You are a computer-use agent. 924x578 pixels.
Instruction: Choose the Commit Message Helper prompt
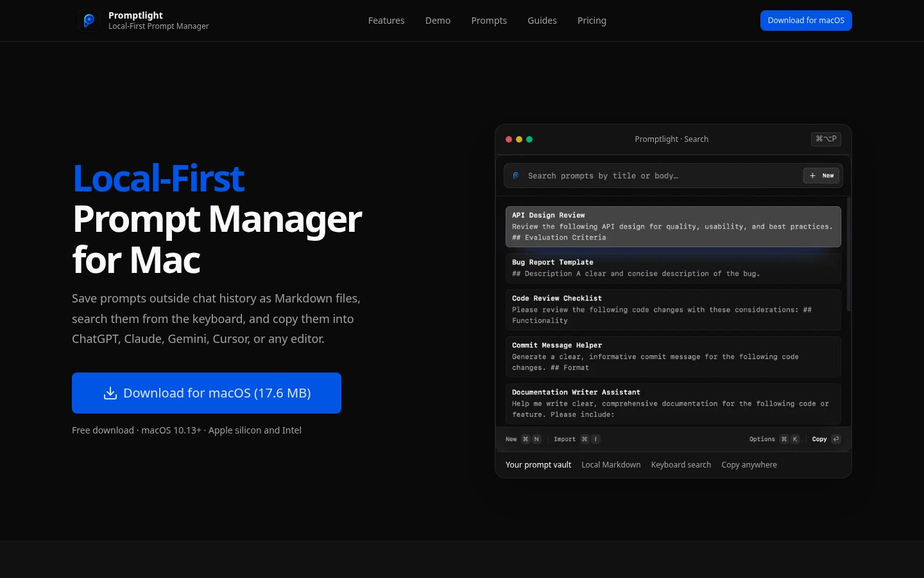coord(673,356)
